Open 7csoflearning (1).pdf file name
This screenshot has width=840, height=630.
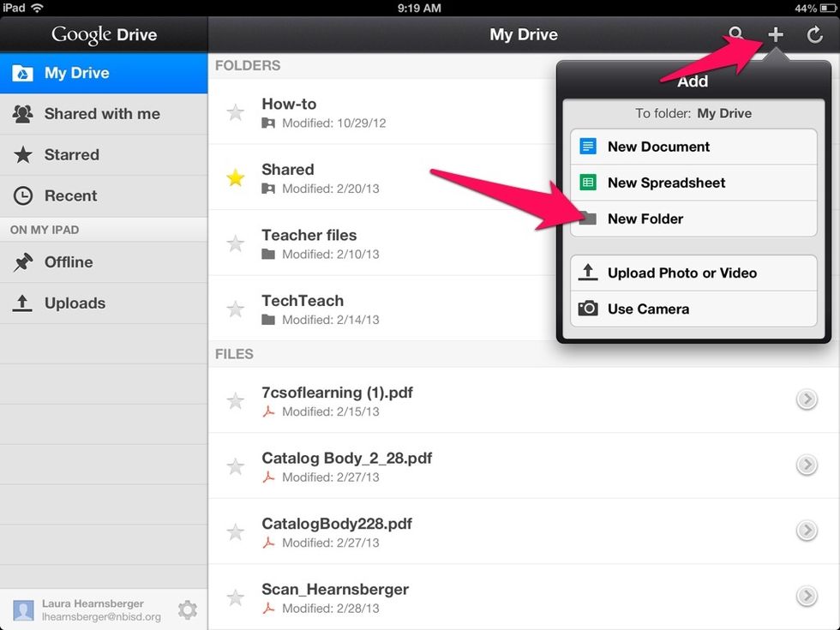(338, 393)
